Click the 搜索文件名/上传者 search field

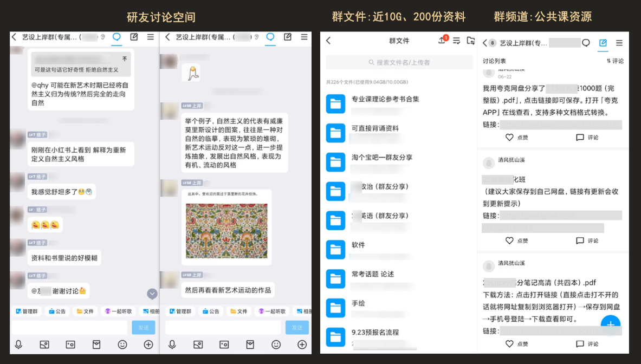tap(399, 62)
